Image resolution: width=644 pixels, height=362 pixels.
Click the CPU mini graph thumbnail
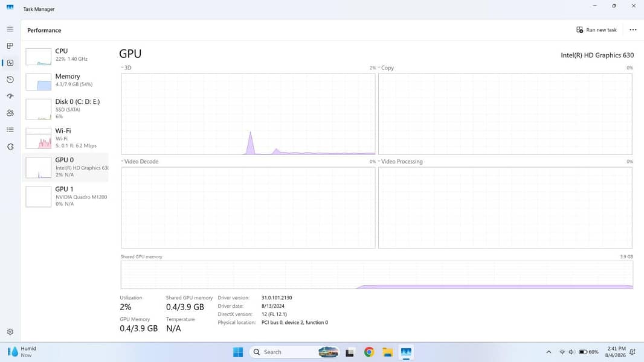pos(39,57)
